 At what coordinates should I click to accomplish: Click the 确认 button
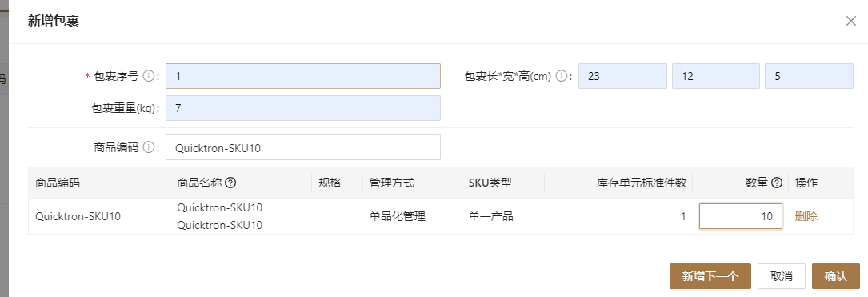coord(836,276)
